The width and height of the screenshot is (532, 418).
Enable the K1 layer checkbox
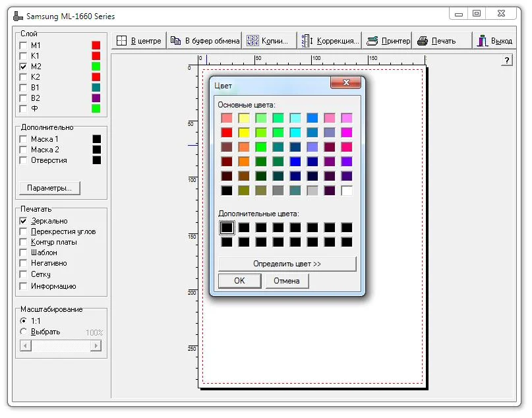click(23, 56)
